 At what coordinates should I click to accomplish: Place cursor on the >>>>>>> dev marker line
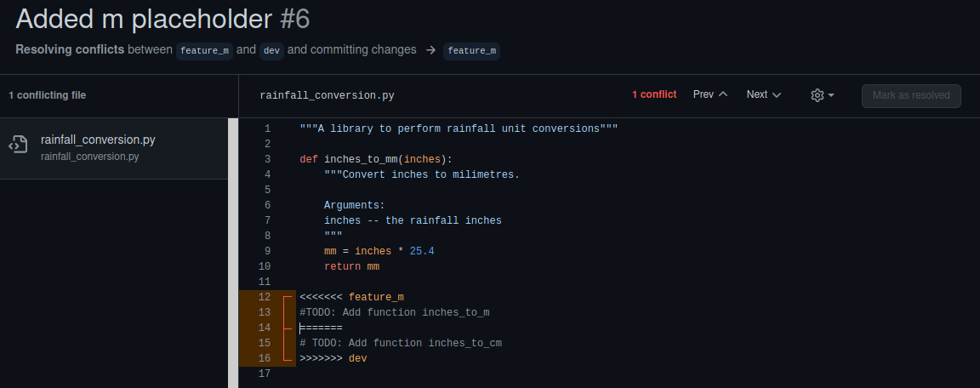point(333,358)
